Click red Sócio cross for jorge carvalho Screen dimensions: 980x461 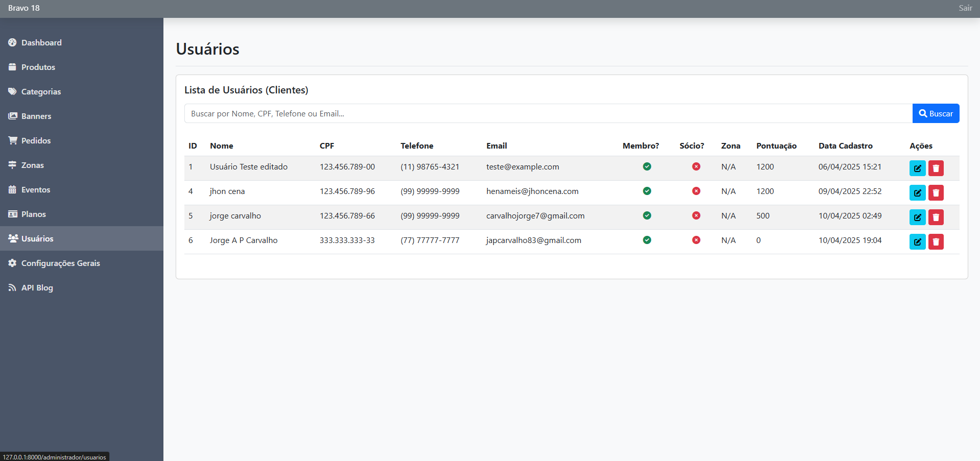(696, 215)
